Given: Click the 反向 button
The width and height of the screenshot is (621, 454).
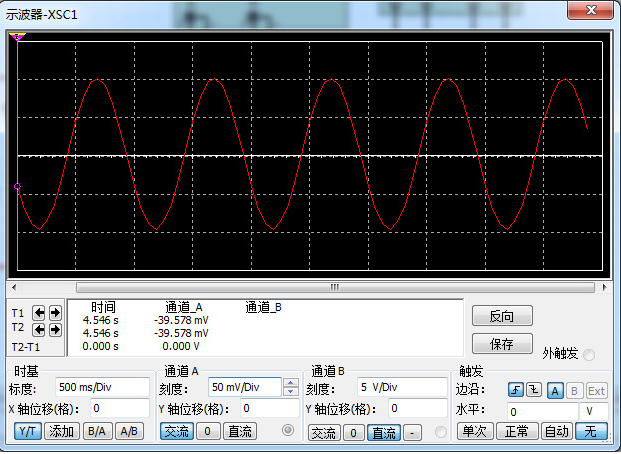Looking at the screenshot, I should 502,316.
